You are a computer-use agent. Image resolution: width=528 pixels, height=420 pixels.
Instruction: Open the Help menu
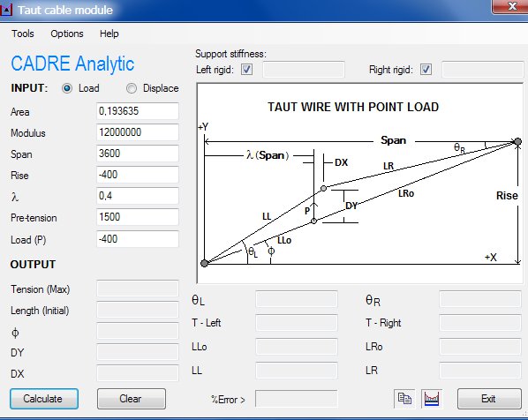(109, 34)
